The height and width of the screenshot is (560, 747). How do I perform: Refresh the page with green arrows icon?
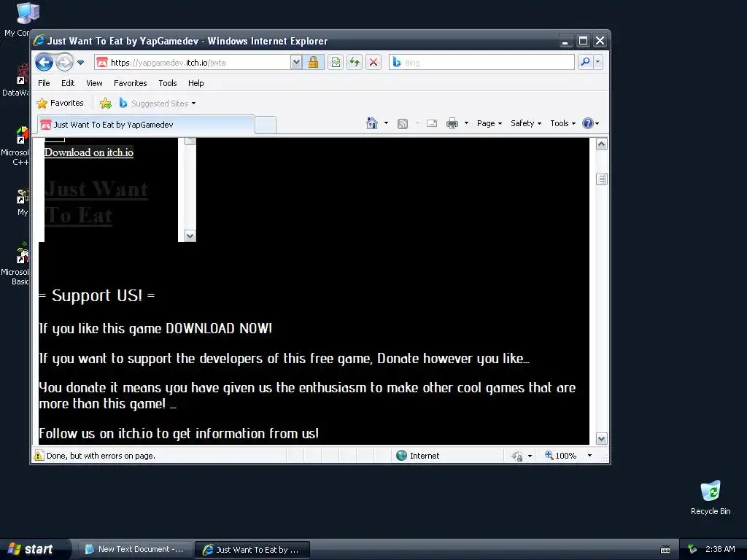pyautogui.click(x=355, y=63)
